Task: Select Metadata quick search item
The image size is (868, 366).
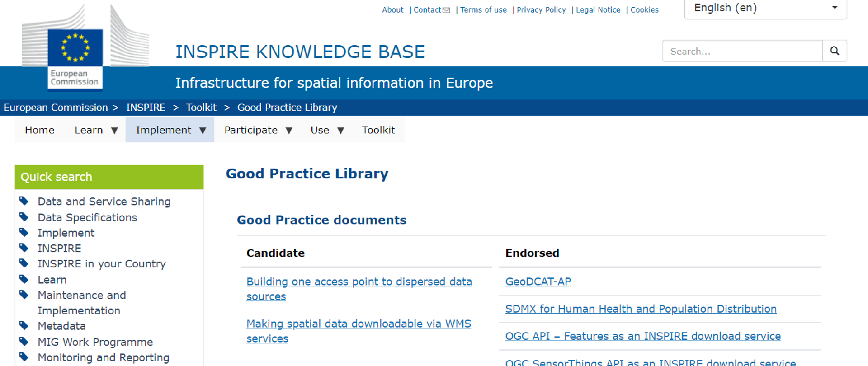Action: (61, 326)
